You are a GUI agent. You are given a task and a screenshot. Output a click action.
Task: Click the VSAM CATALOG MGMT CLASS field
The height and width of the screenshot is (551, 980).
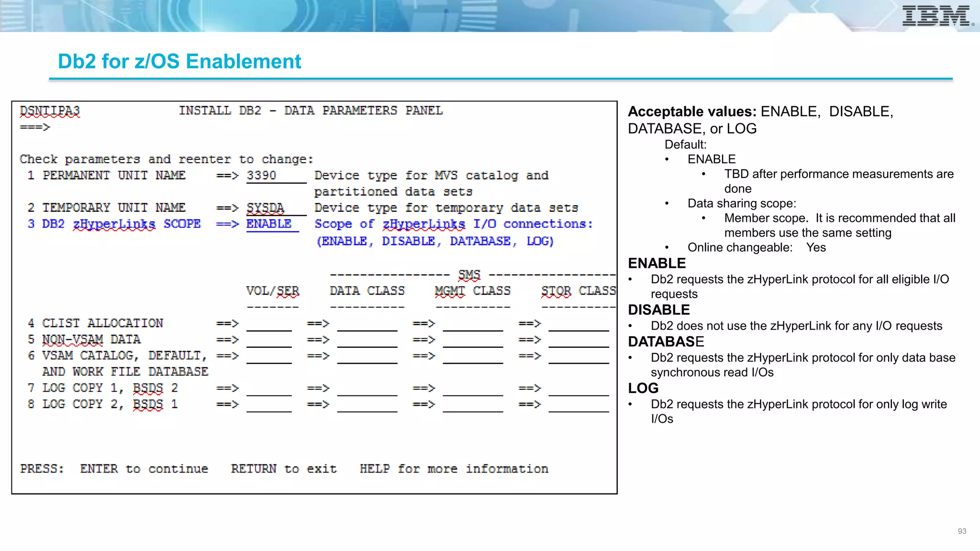coord(473,357)
